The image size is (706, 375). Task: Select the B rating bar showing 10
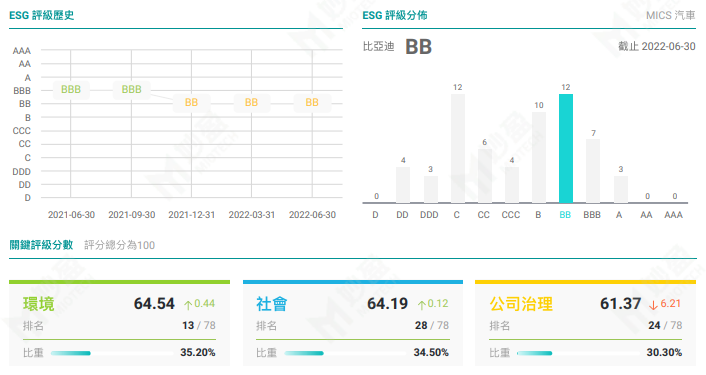pos(539,158)
